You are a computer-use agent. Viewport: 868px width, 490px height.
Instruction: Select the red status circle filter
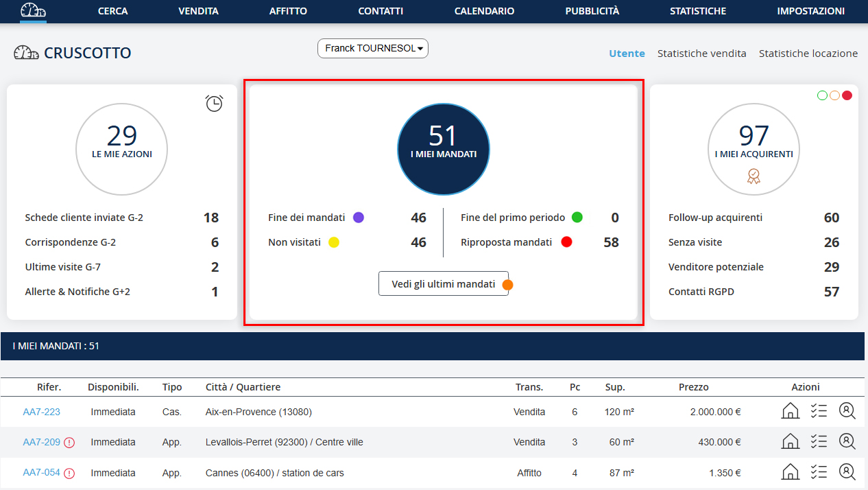coord(847,95)
